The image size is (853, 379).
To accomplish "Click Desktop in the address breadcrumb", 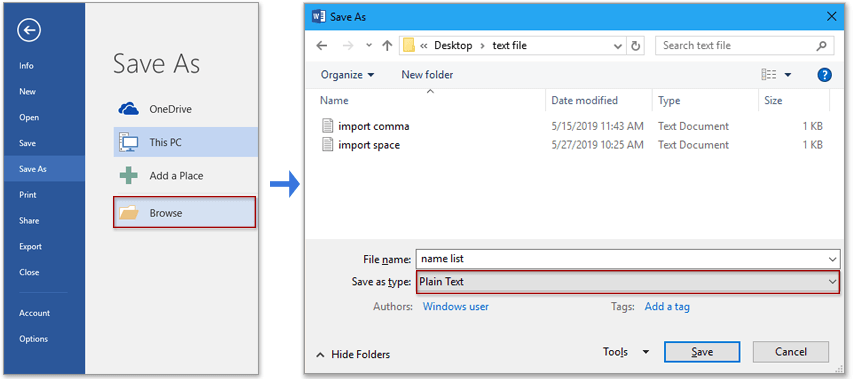I will (x=453, y=46).
